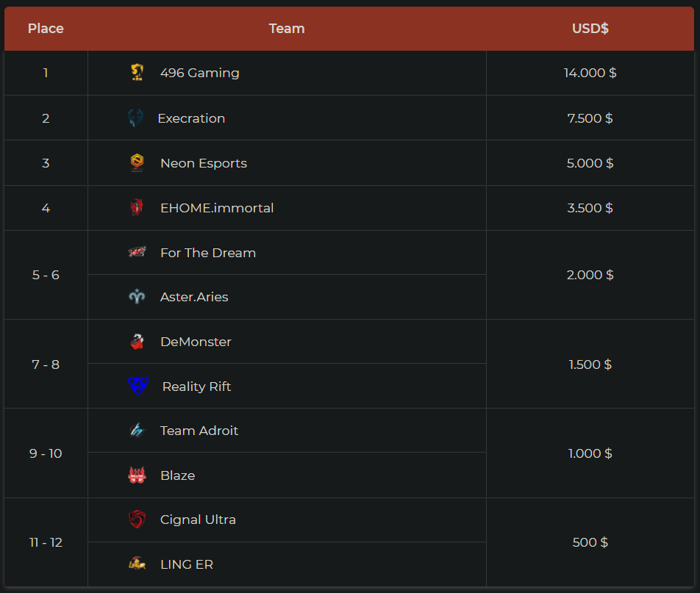Click the blue Reality Rift logo

tap(138, 387)
